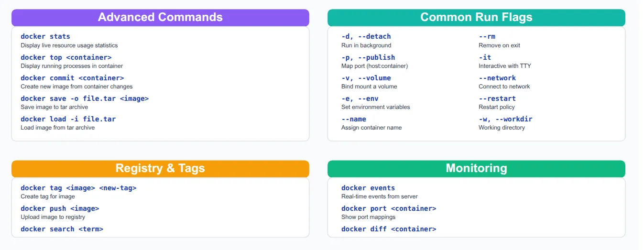Select the docker push <image> command
This screenshot has width=644, height=250.
pyautogui.click(x=60, y=208)
